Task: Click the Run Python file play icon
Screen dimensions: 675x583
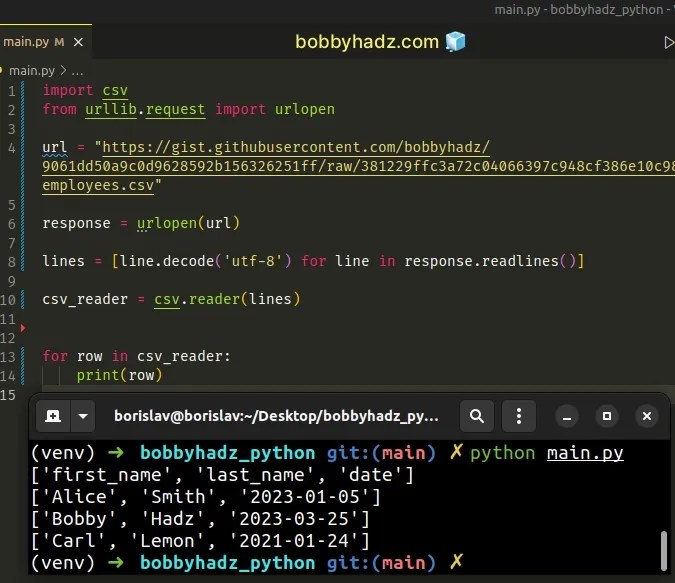Action: [x=669, y=42]
